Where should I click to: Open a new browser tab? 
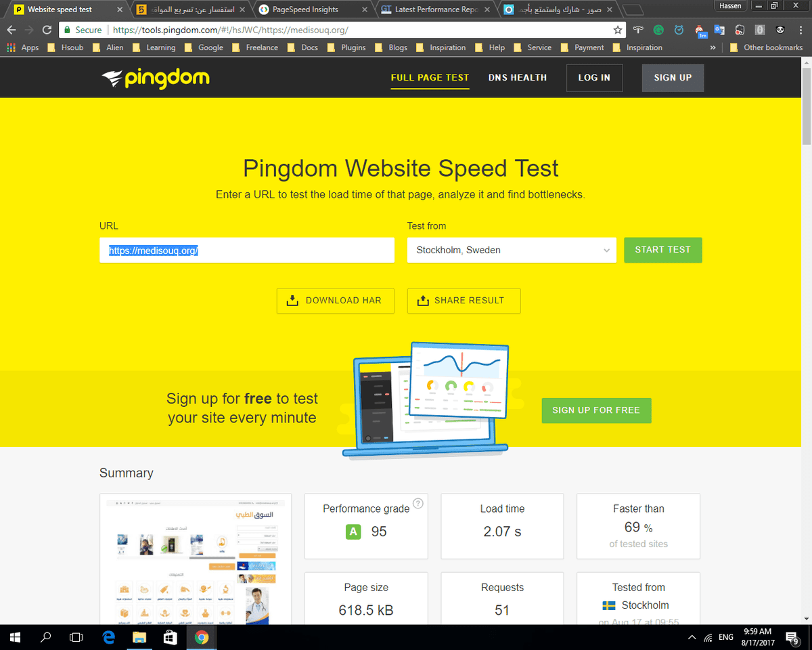(x=632, y=9)
